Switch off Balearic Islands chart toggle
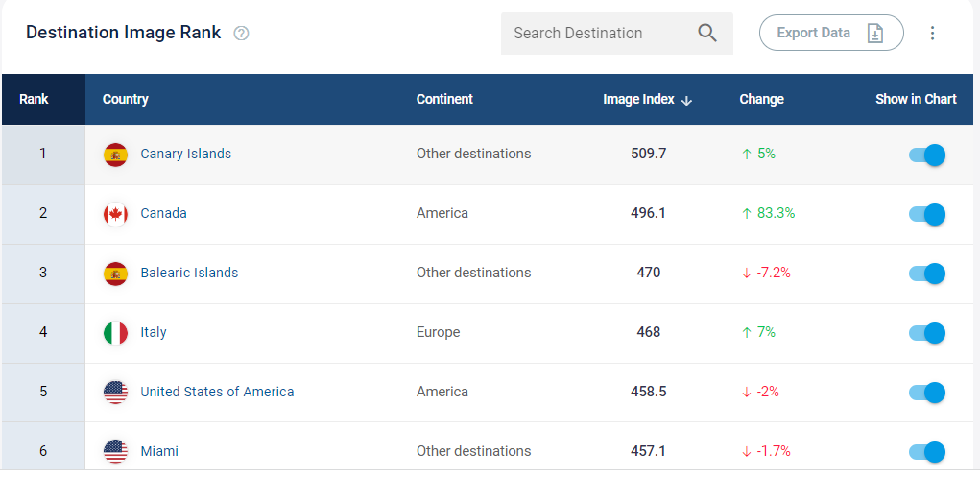 (927, 274)
